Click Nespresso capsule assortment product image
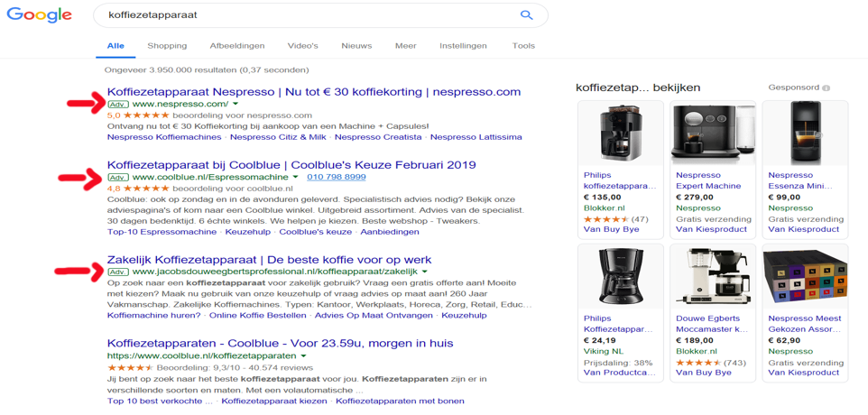 click(x=805, y=276)
